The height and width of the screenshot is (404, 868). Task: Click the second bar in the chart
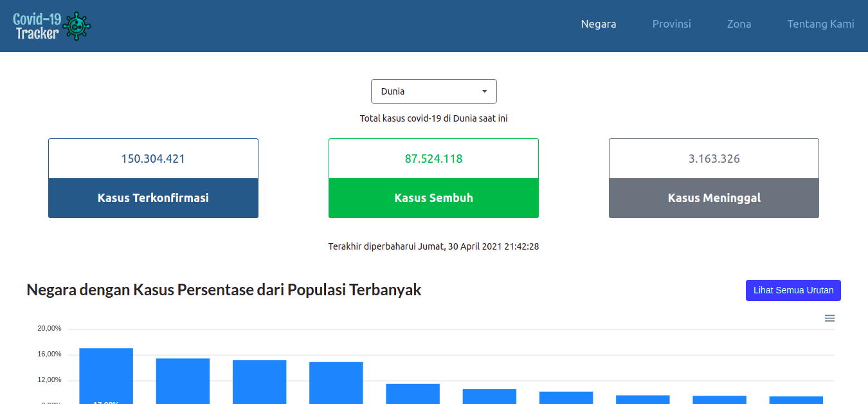[183, 381]
